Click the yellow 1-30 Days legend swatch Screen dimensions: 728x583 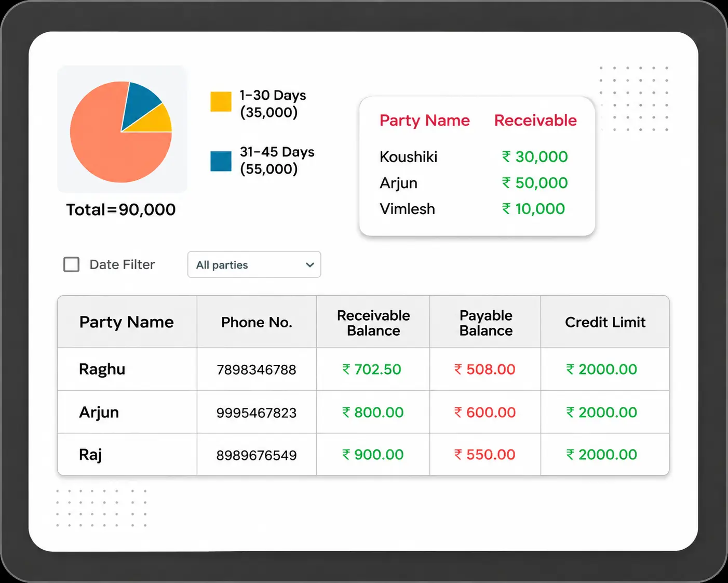click(x=221, y=101)
